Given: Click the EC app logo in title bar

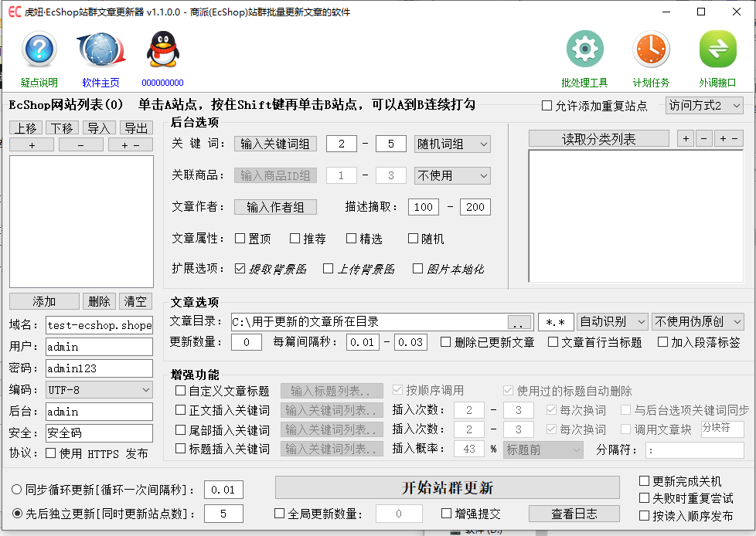Looking at the screenshot, I should tap(15, 12).
